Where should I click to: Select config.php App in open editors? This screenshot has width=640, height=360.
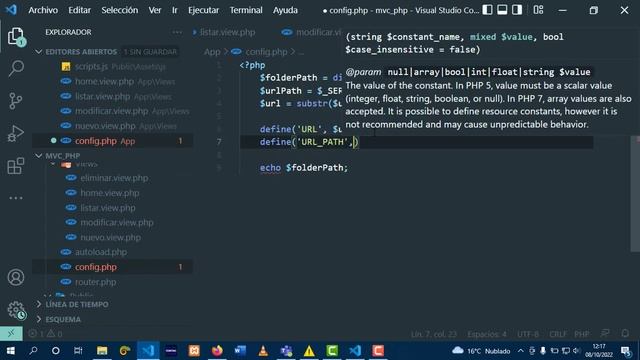pyautogui.click(x=113, y=141)
